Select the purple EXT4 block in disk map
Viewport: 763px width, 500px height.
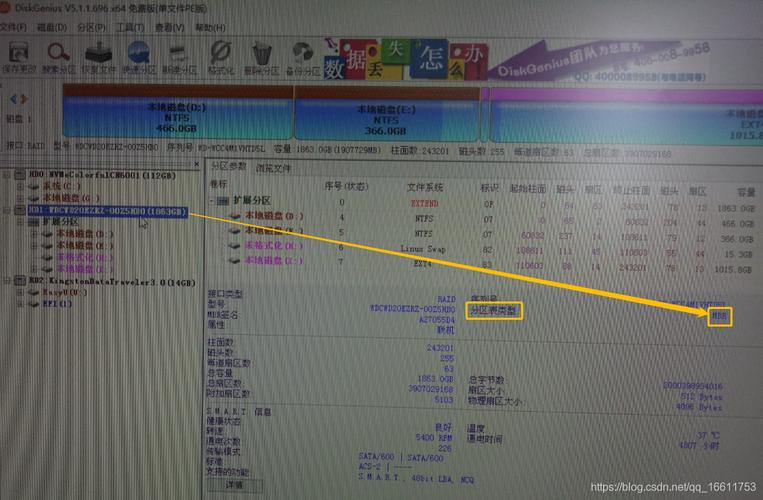626,116
